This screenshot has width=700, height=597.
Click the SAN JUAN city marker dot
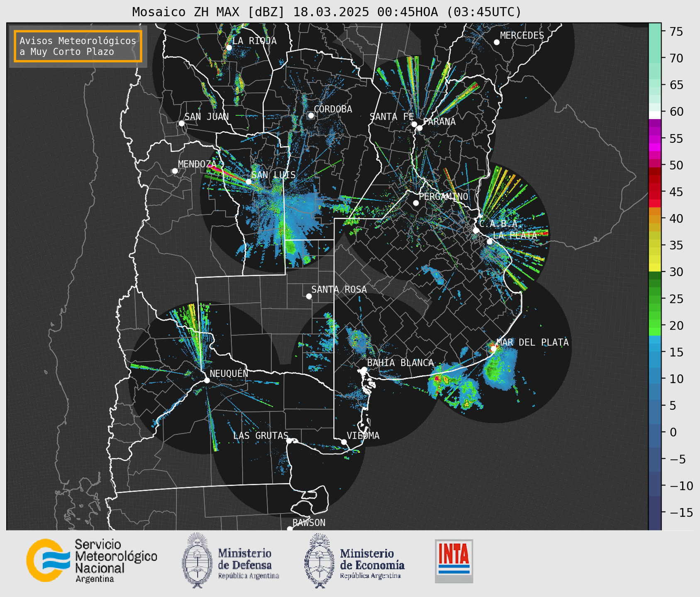[x=181, y=123]
